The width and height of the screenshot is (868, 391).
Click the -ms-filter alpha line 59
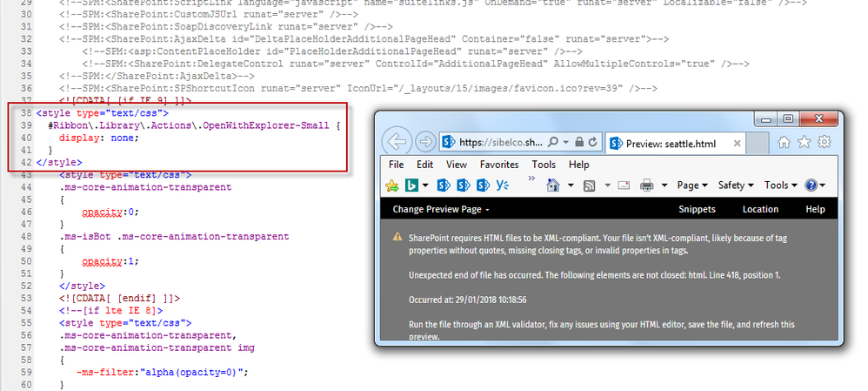coord(162,372)
